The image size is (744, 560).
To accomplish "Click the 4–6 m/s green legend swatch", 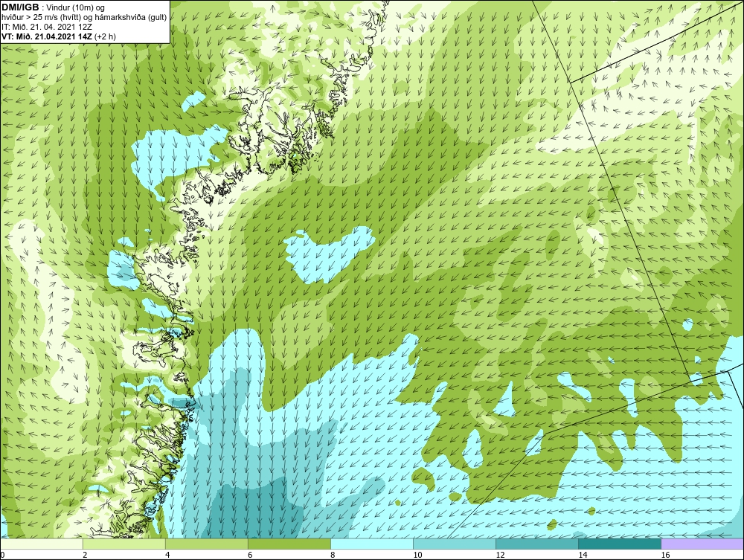I will tap(207, 544).
